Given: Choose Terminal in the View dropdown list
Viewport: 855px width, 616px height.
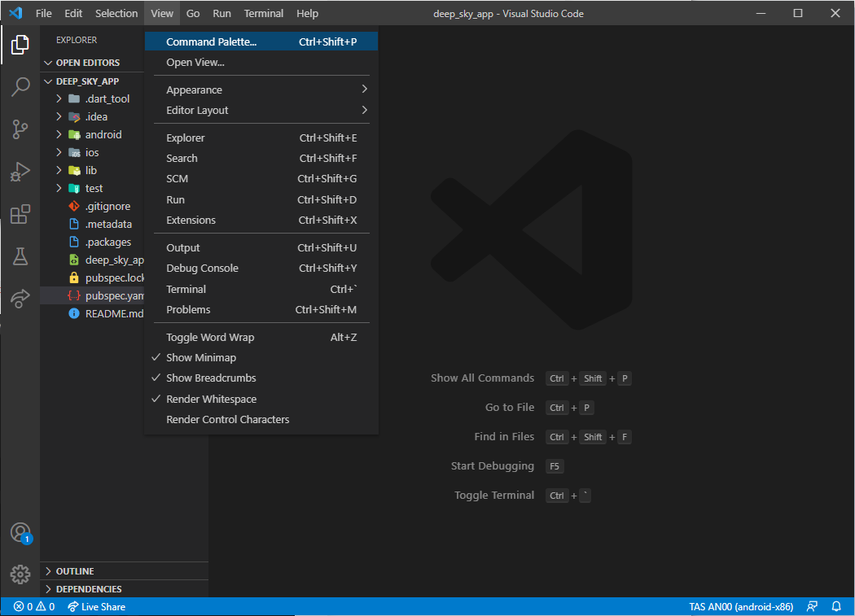Looking at the screenshot, I should pyautogui.click(x=261, y=289).
